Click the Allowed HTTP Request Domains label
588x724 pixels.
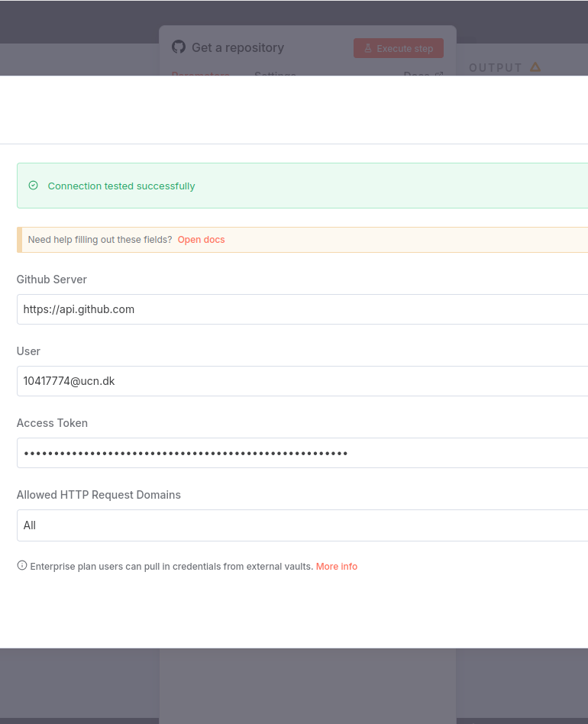coord(99,495)
